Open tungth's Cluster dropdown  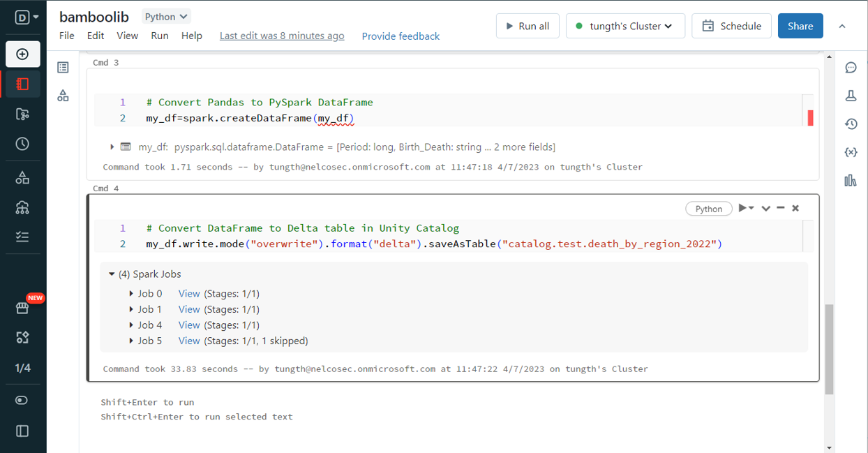[x=624, y=26]
